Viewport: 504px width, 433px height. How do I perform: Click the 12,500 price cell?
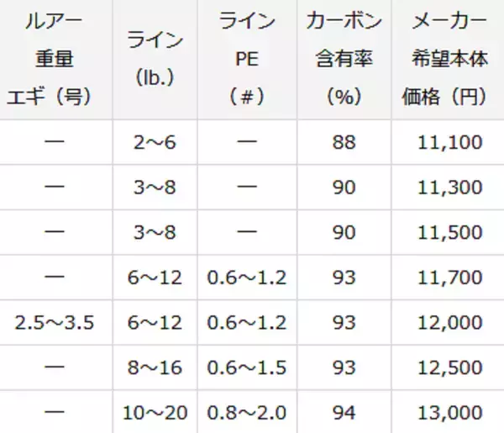click(x=449, y=367)
